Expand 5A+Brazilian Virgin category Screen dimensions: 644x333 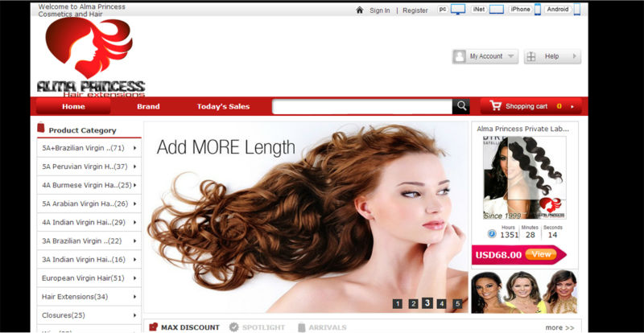pos(89,148)
